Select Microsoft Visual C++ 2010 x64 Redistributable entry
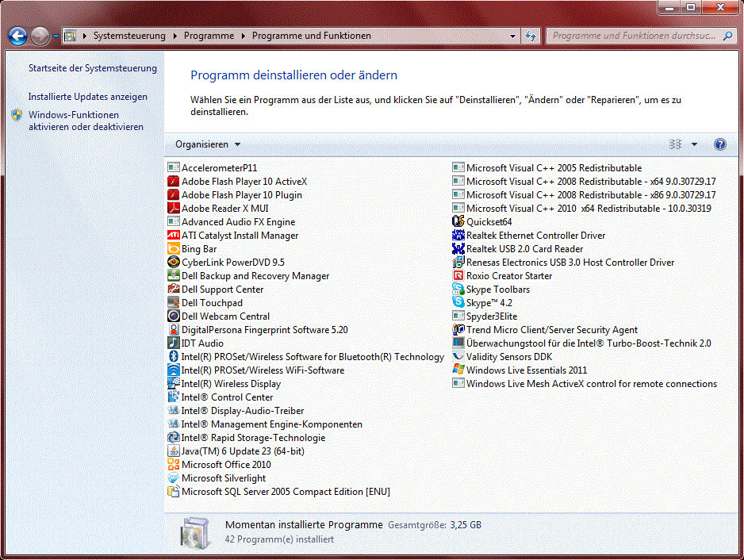744x560 pixels. point(581,209)
